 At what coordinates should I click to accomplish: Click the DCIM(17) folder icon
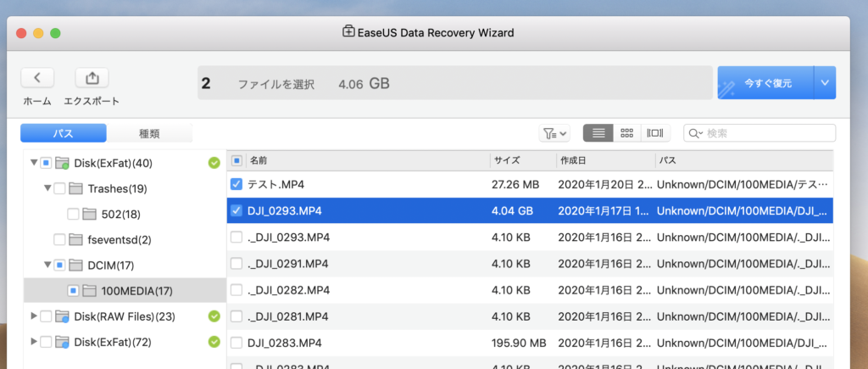click(75, 265)
